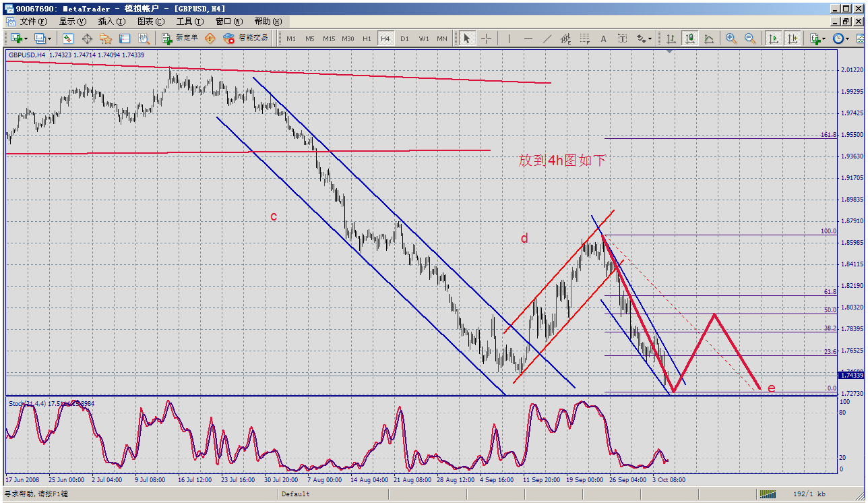
Task: Select the crosshair tool
Action: point(485,38)
